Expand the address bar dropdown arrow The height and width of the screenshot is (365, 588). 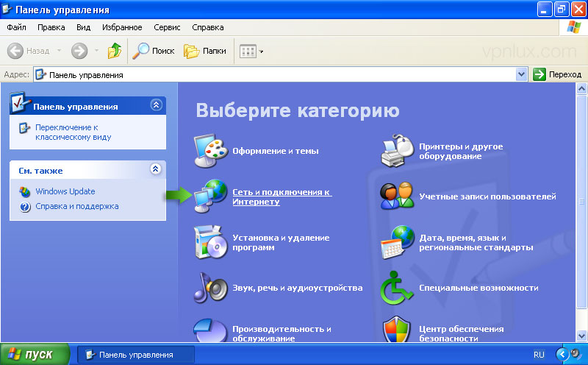click(521, 74)
